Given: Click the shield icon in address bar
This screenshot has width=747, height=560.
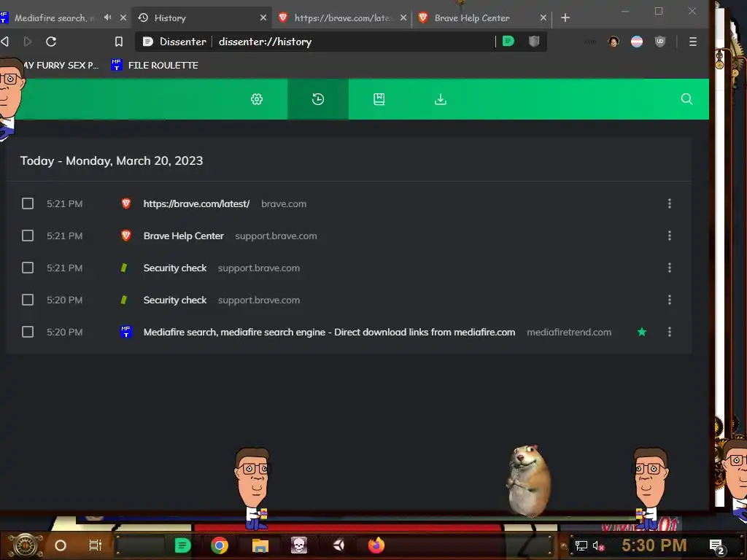Looking at the screenshot, I should click(x=534, y=42).
